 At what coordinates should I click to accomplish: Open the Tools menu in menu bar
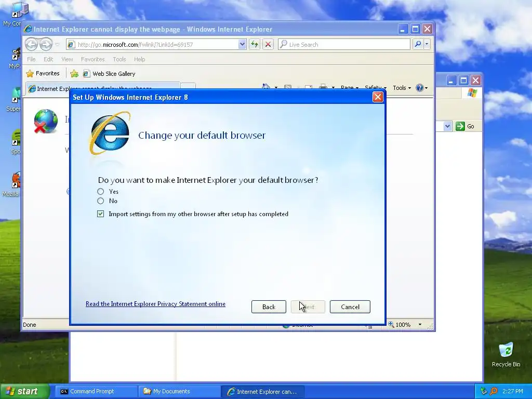pyautogui.click(x=119, y=59)
